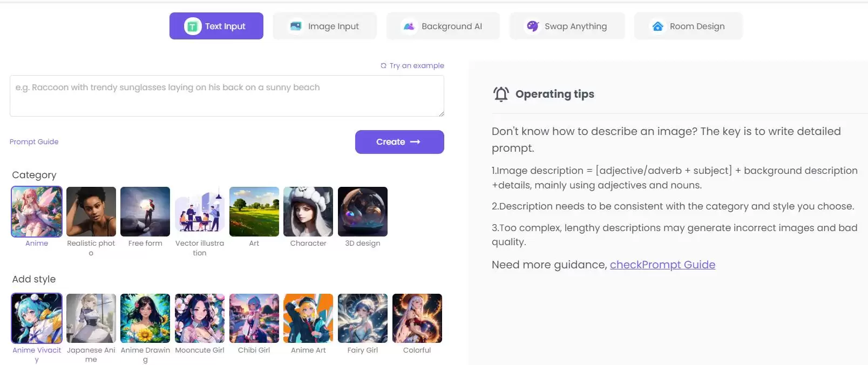The width and height of the screenshot is (868, 365).
Task: Select the Swap Anything tab
Action: tap(567, 26)
